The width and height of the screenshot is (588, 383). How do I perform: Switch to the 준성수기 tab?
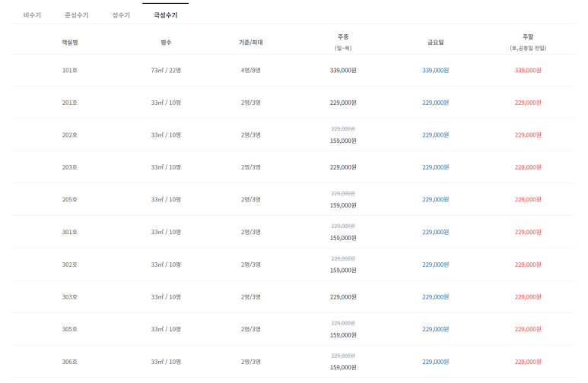coord(77,15)
